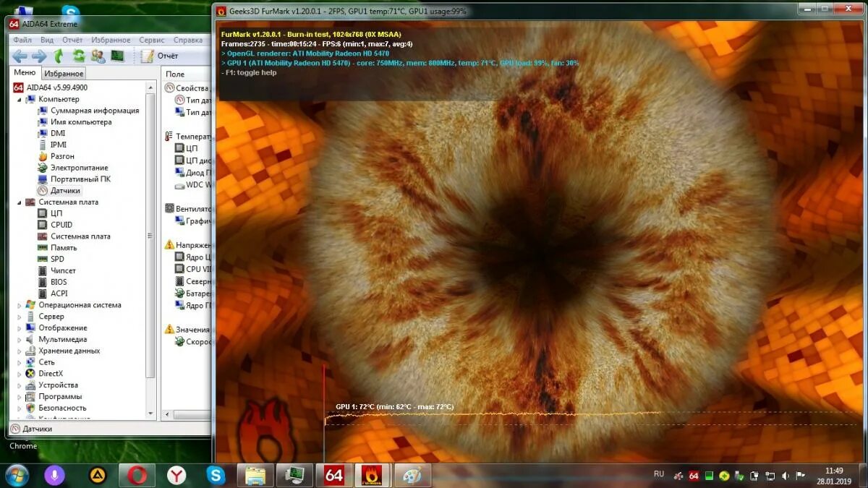Select the AIDA64 v5.99.4900 root node
This screenshot has width=868, height=488.
tap(50, 87)
